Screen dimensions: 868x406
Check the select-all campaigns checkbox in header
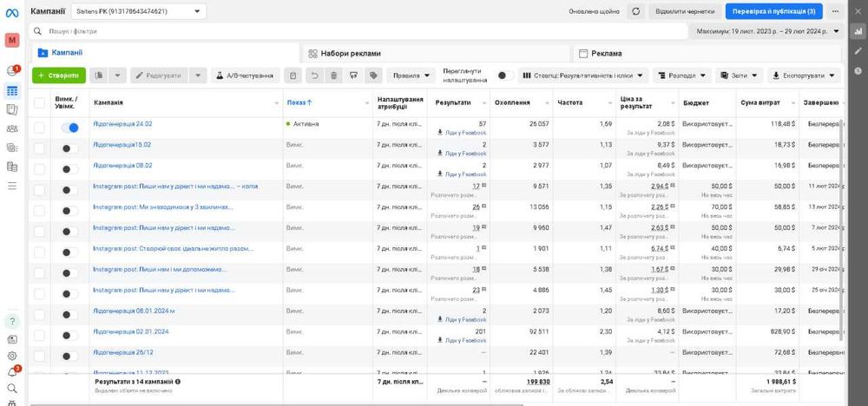click(39, 103)
